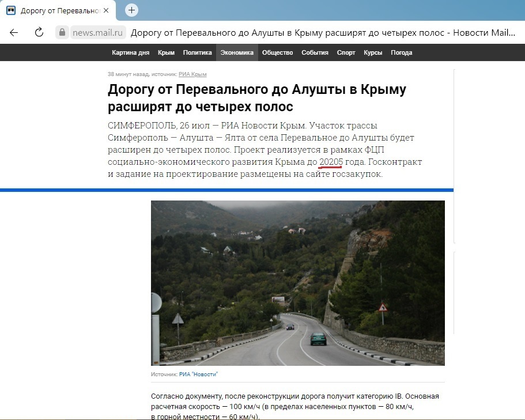Click the back arrow navigation button
The image size is (525, 420).
pos(14,32)
